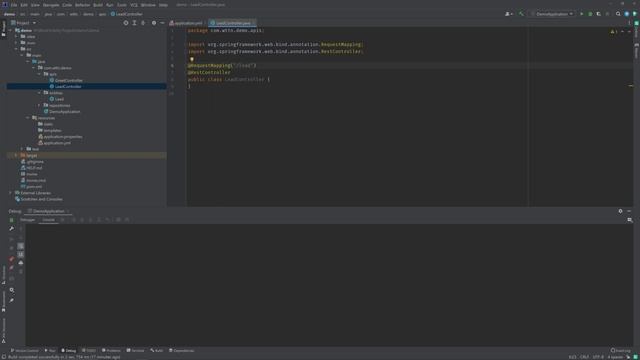Open the Dependencies tool window
Screen dimensions: 640x360
(182, 351)
